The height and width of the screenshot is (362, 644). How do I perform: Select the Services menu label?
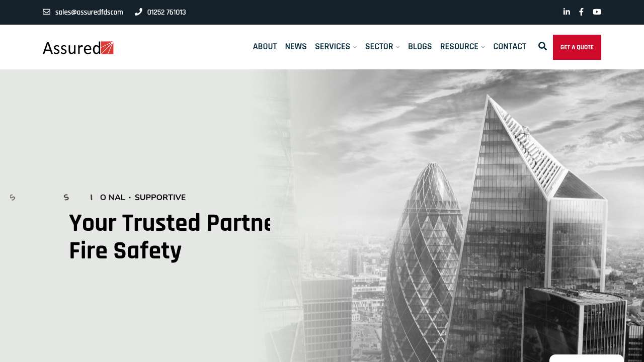coord(333,47)
